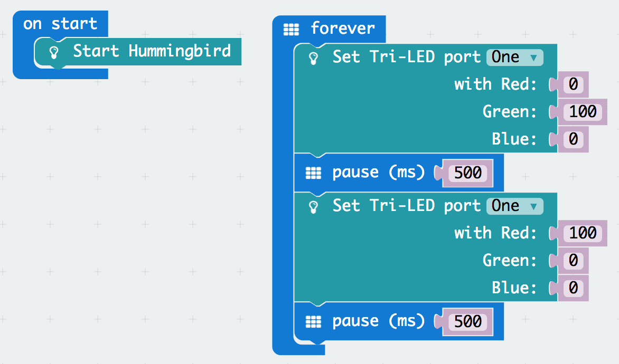619x364 pixels.
Task: Edit Blue value 0 in first Tri-LED block
Action: 573,139
